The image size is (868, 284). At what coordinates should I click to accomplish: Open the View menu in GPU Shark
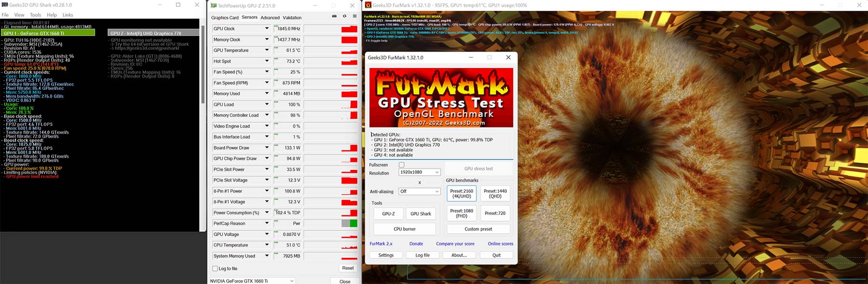[19, 15]
